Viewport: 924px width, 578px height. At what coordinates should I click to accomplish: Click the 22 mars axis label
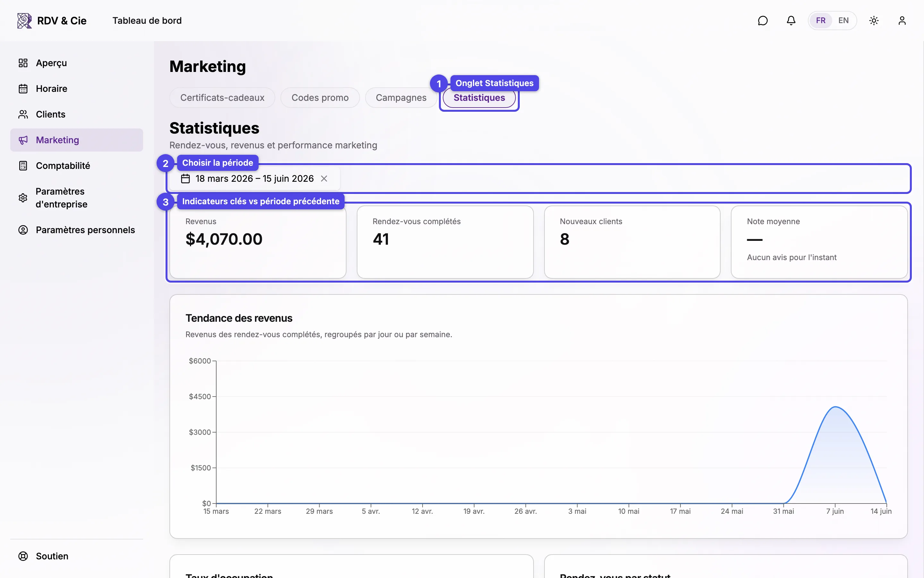(268, 511)
